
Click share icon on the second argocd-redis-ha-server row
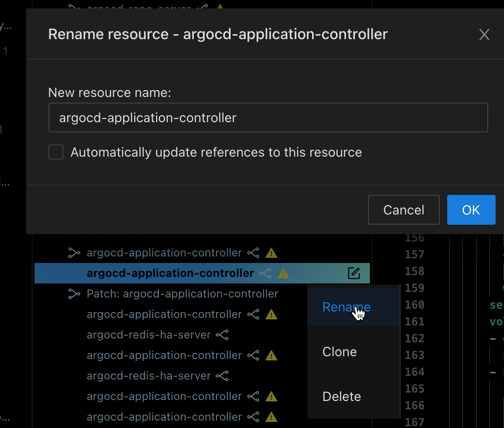click(222, 376)
